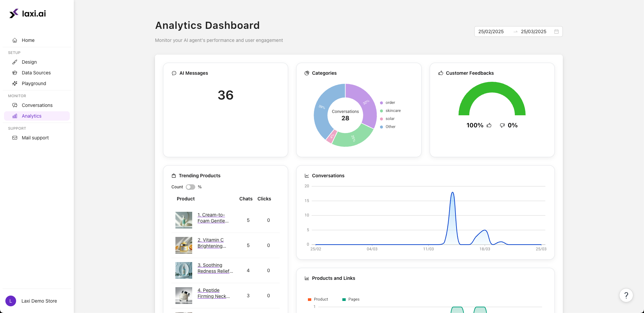The height and width of the screenshot is (313, 644).
Task: Toggle the Product legend in chart
Action: (318, 299)
